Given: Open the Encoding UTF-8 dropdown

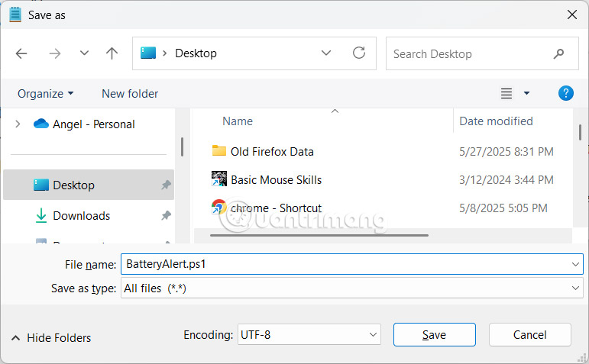Looking at the screenshot, I should tap(309, 334).
